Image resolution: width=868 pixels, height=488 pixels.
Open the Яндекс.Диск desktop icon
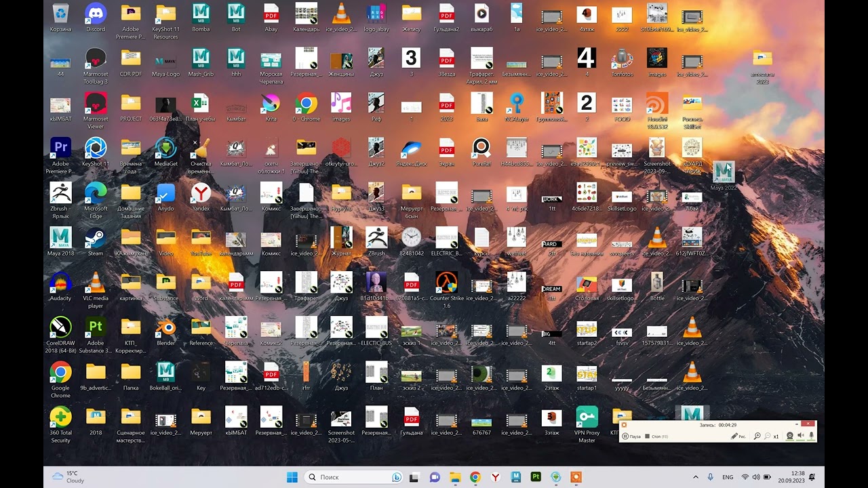[411, 152]
